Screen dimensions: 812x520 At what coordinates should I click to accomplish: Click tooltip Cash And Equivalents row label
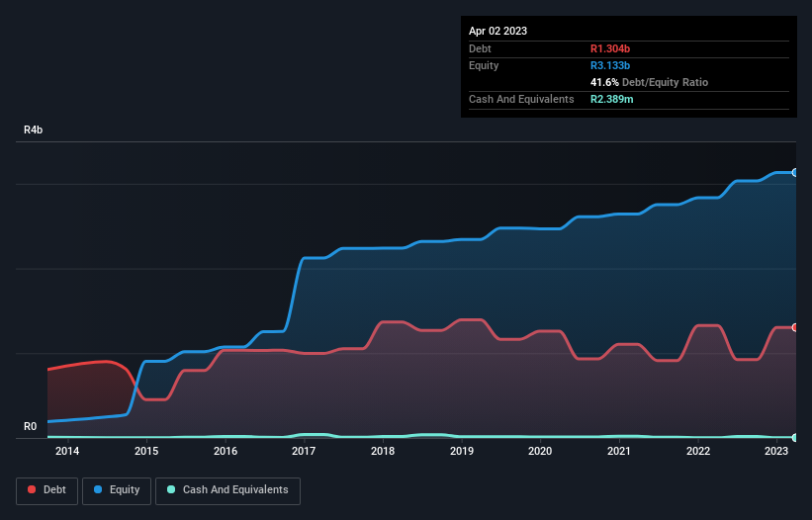coord(521,99)
